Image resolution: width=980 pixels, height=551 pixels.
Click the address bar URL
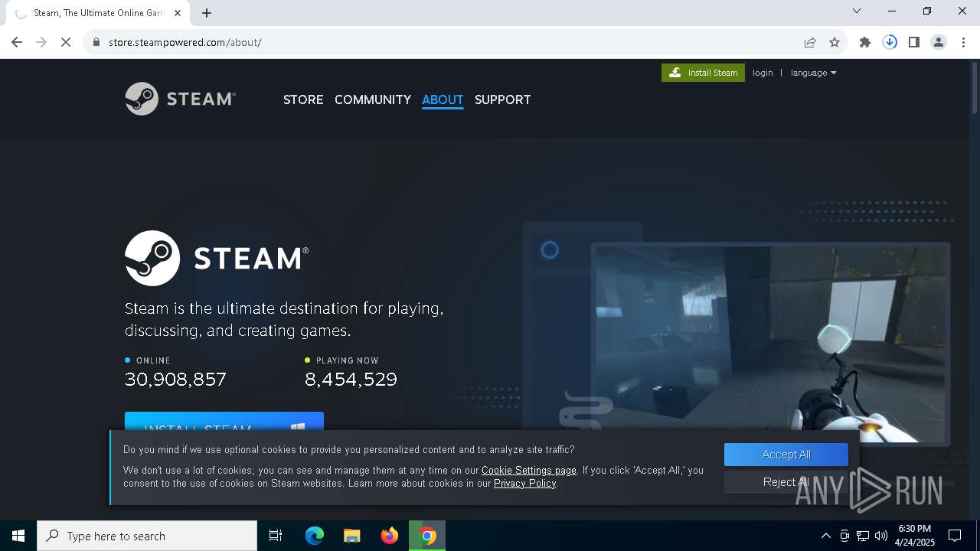tap(185, 42)
